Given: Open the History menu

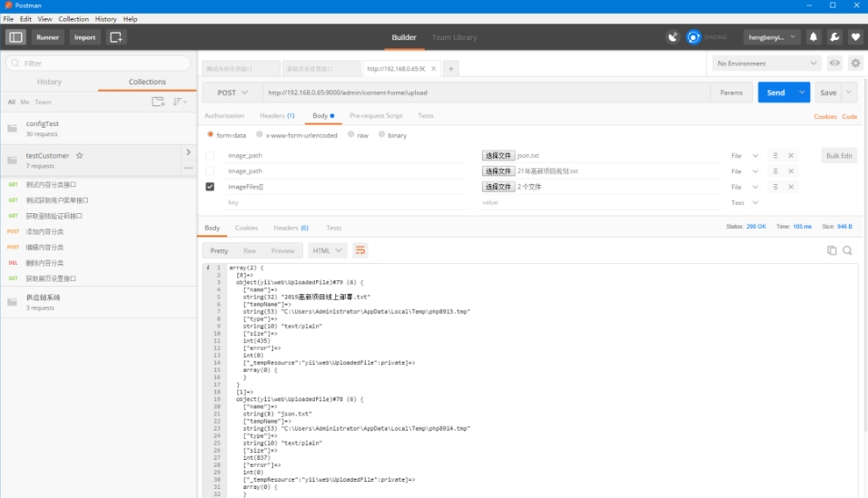Looking at the screenshot, I should click(x=105, y=19).
